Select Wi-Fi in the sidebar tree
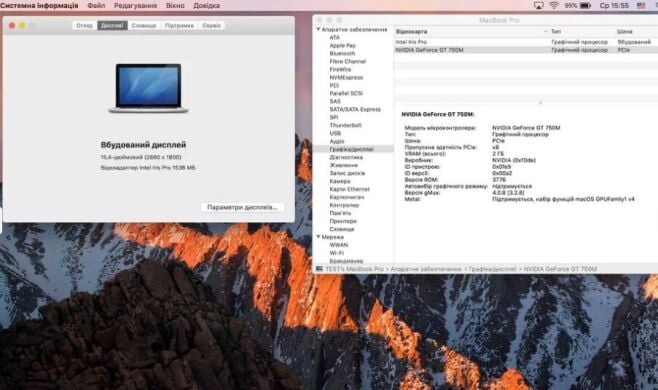 click(x=337, y=253)
